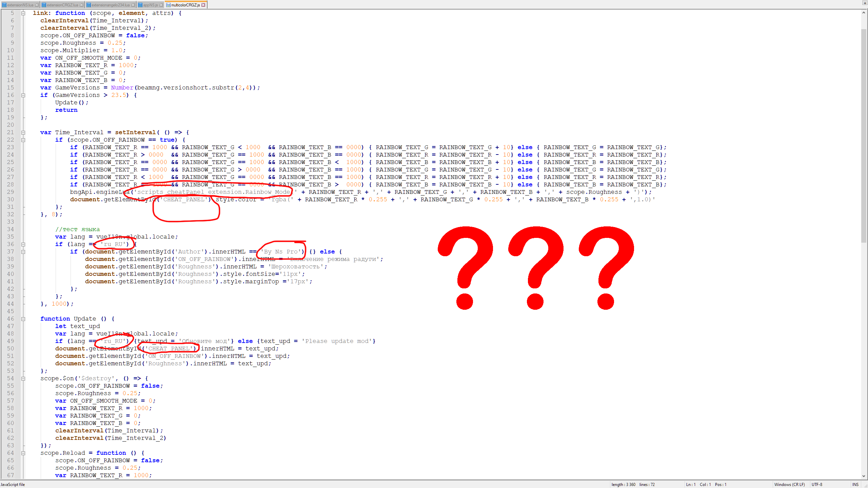Collapse the scope.Reload function at line 64
This screenshot has width=868, height=488.
tap(23, 453)
